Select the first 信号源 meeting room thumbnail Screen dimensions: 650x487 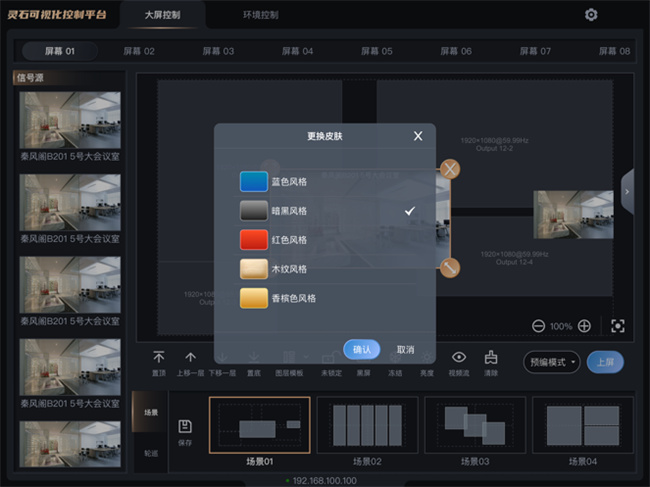point(70,120)
